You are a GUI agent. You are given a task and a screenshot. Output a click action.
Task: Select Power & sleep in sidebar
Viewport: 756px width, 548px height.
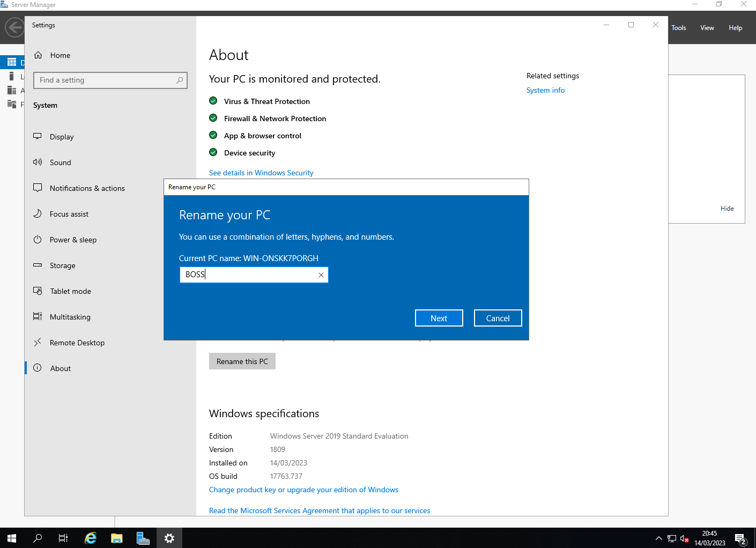pos(73,240)
